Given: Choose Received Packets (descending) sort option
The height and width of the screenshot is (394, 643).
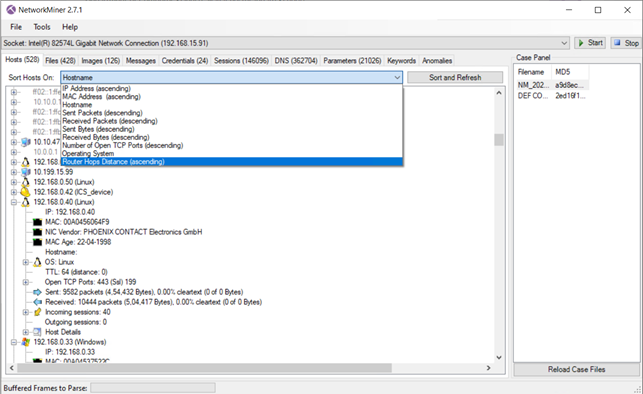Looking at the screenshot, I should click(x=232, y=121).
